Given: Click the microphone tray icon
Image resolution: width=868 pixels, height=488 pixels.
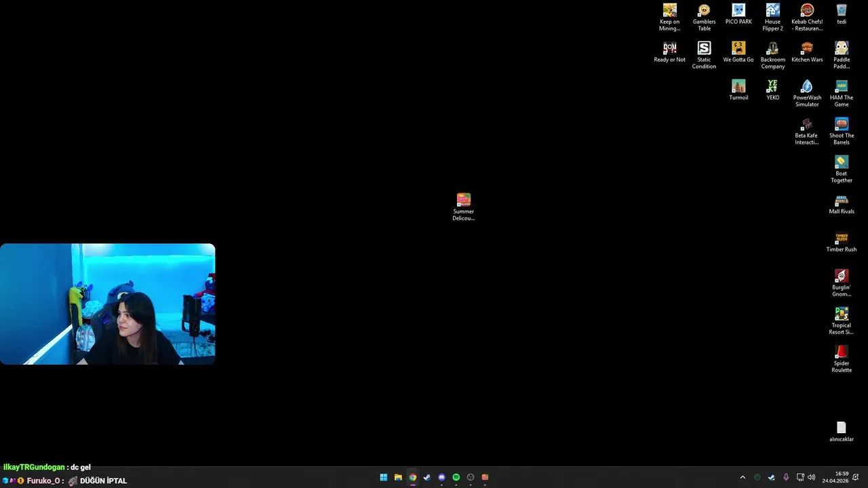Looking at the screenshot, I should (786, 477).
